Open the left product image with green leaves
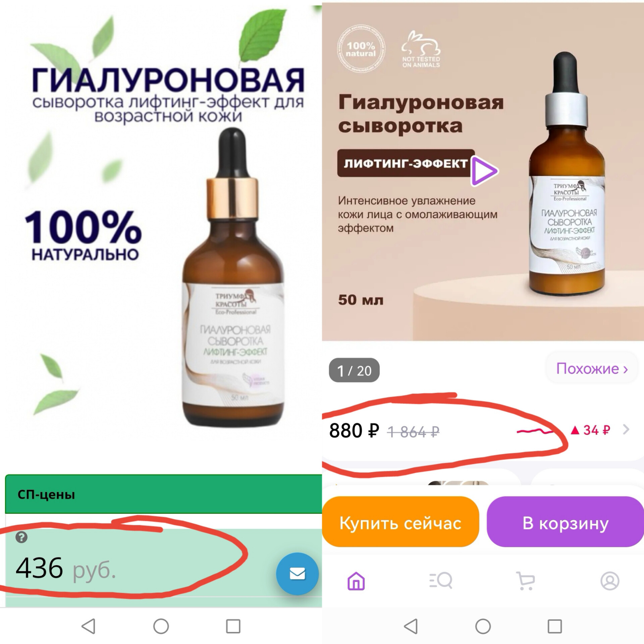 [161, 235]
